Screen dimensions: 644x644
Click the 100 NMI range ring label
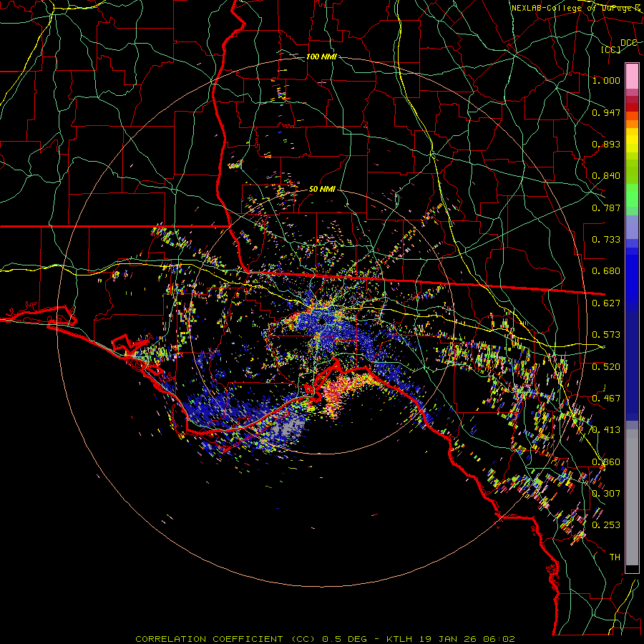321,57
